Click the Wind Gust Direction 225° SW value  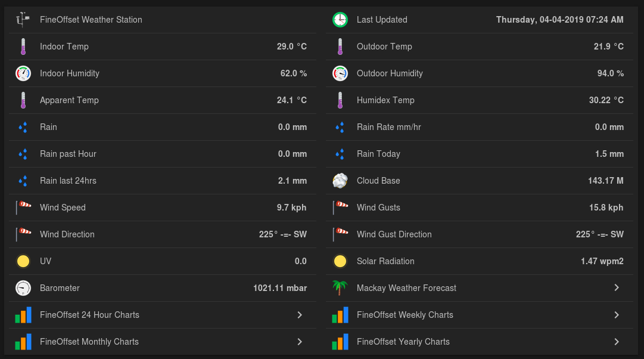coord(599,234)
